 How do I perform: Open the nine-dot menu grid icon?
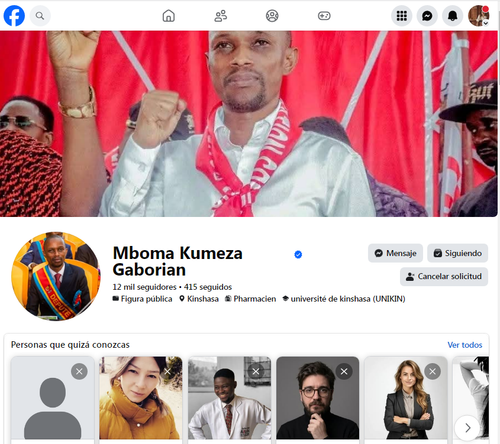401,16
